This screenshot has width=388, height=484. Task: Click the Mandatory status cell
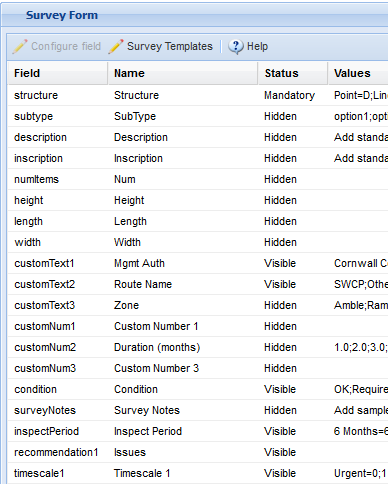click(293, 95)
